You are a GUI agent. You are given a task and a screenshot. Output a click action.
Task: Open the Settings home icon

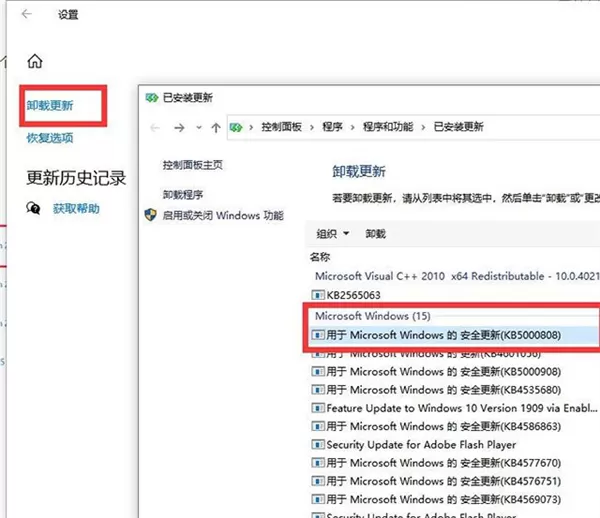pyautogui.click(x=35, y=61)
